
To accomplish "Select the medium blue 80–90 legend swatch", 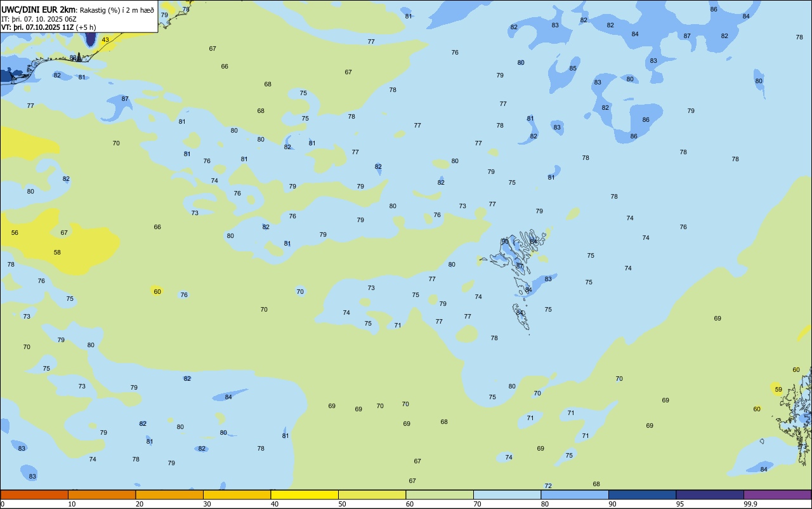I will coord(575,494).
